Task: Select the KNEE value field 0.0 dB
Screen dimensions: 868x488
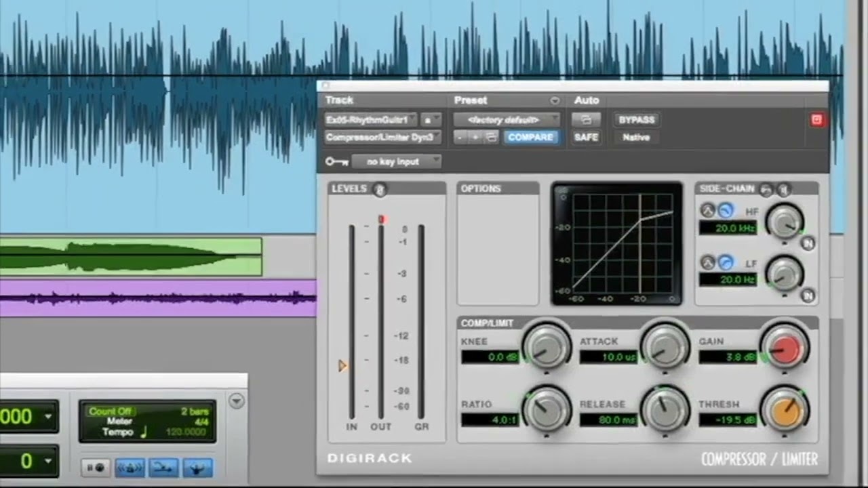Action: point(490,357)
